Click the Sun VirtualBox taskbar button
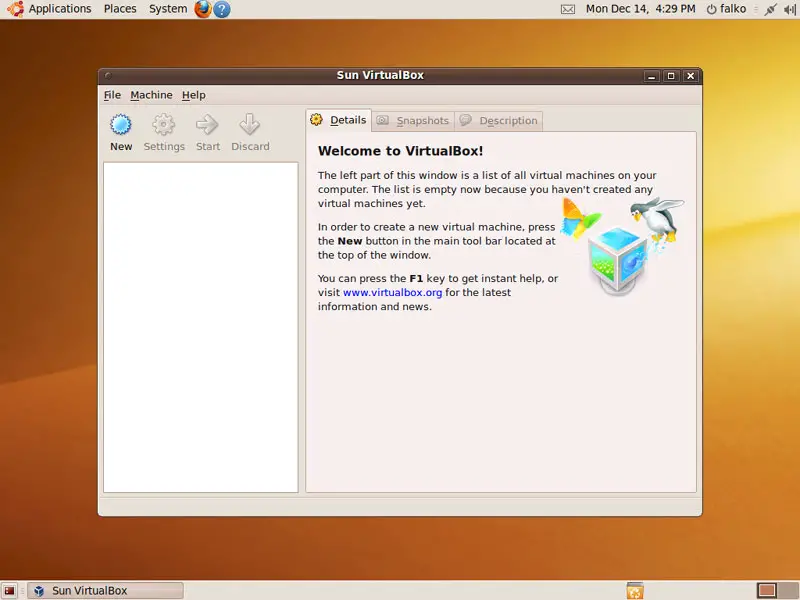 click(105, 590)
